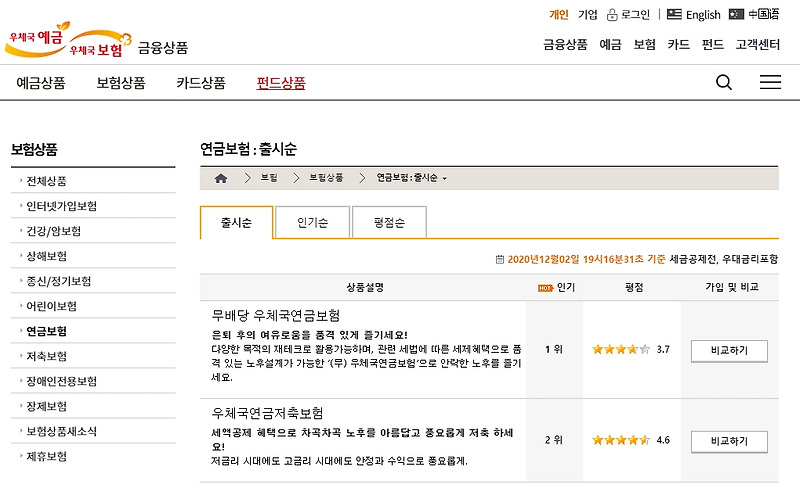
Task: Click 비교하기 for 우체국연금저축보험
Action: [729, 442]
